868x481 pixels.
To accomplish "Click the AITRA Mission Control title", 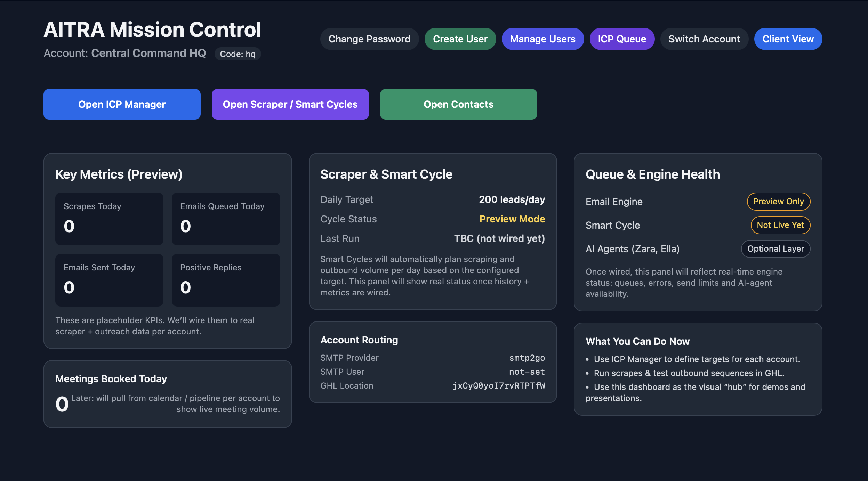I will tap(152, 30).
